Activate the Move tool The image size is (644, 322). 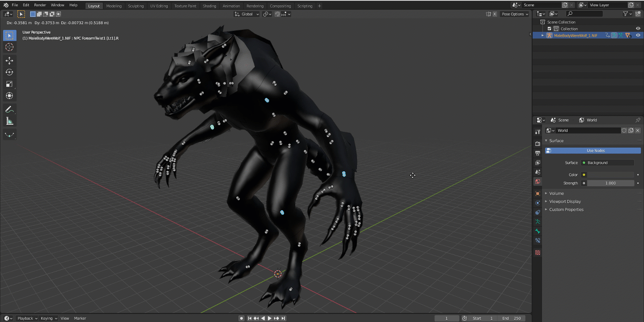tap(9, 60)
